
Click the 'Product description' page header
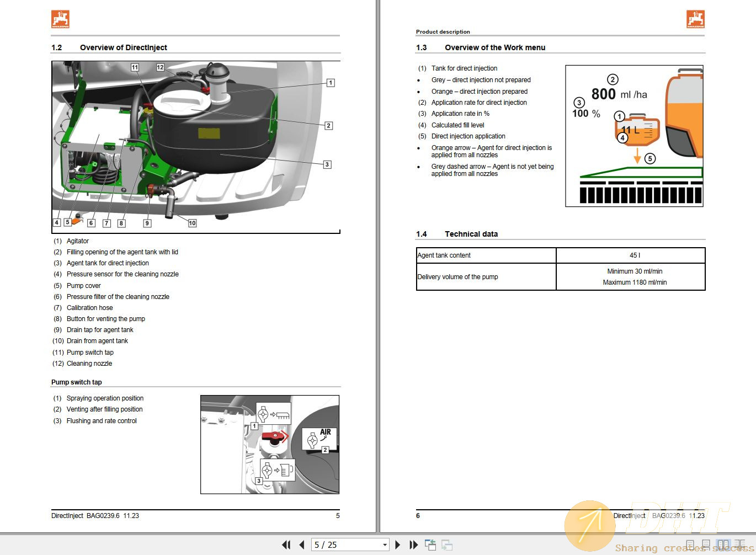click(x=443, y=32)
